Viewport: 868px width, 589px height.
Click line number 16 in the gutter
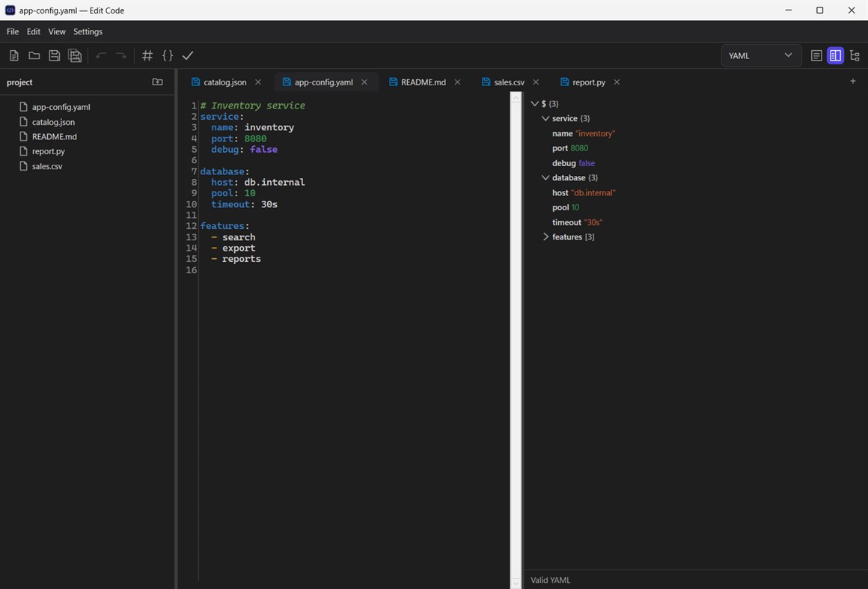tap(192, 269)
